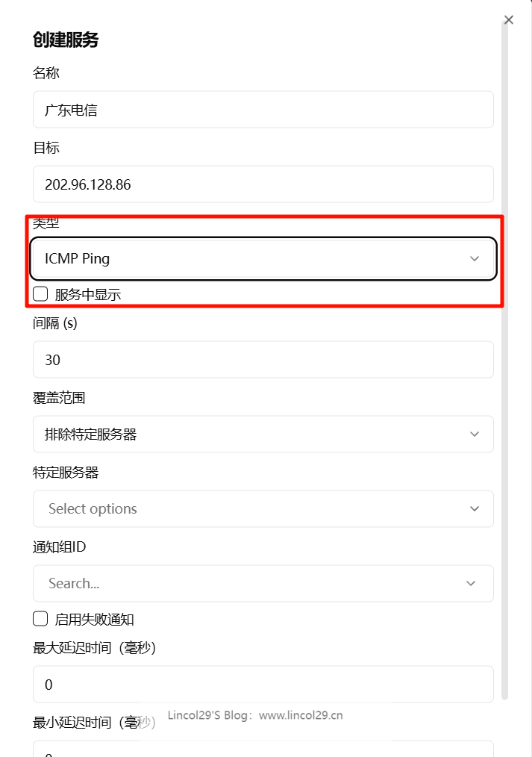Click the 名称 name input field
Viewport: 532px width, 757px height.
point(263,110)
